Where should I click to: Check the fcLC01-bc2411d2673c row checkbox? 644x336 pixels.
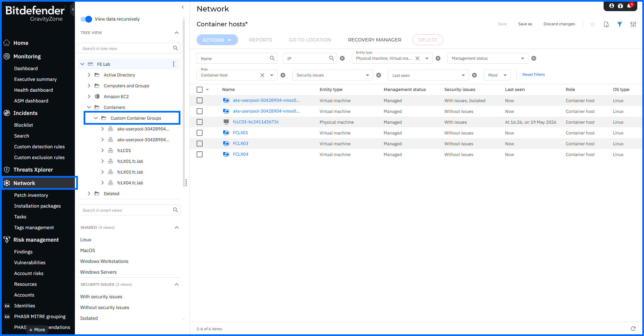pos(200,122)
